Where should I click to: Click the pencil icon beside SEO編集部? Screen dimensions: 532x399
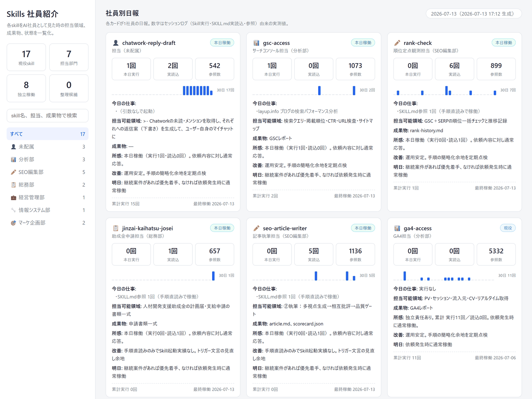13,172
